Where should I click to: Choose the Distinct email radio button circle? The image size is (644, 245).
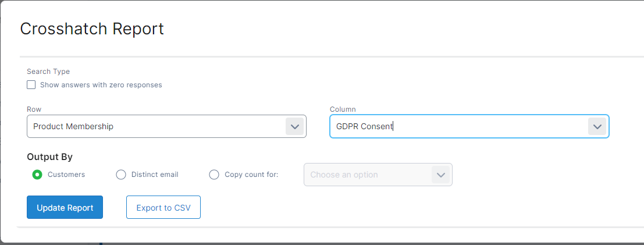click(x=121, y=175)
